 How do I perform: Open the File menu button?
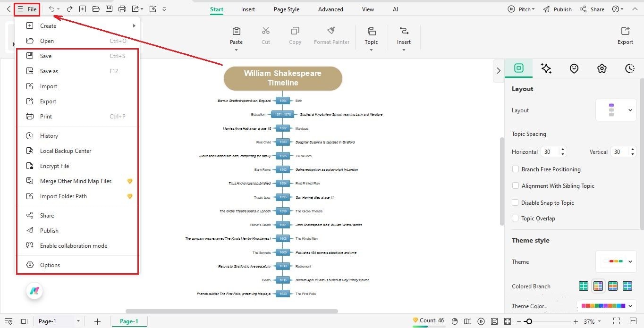pos(27,9)
